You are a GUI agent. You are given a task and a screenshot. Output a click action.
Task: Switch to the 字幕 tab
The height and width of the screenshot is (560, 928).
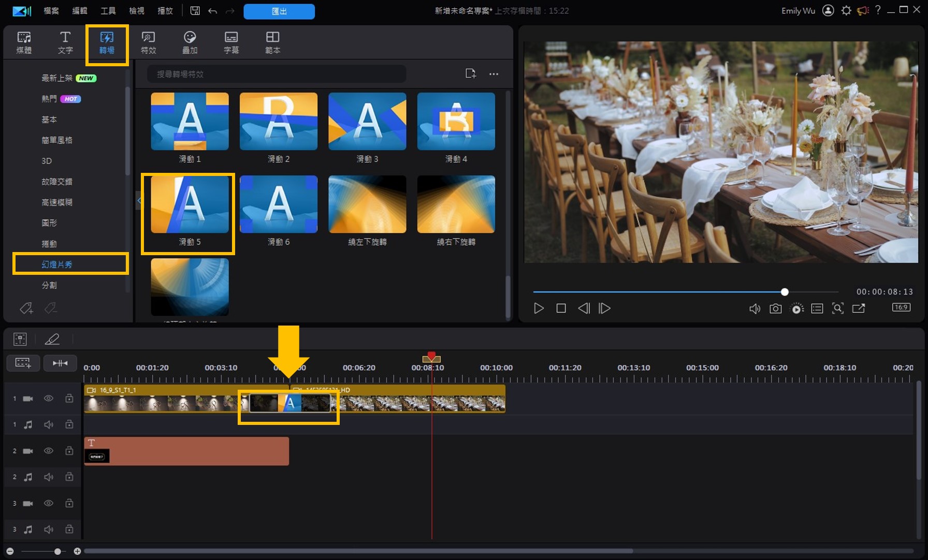click(231, 42)
